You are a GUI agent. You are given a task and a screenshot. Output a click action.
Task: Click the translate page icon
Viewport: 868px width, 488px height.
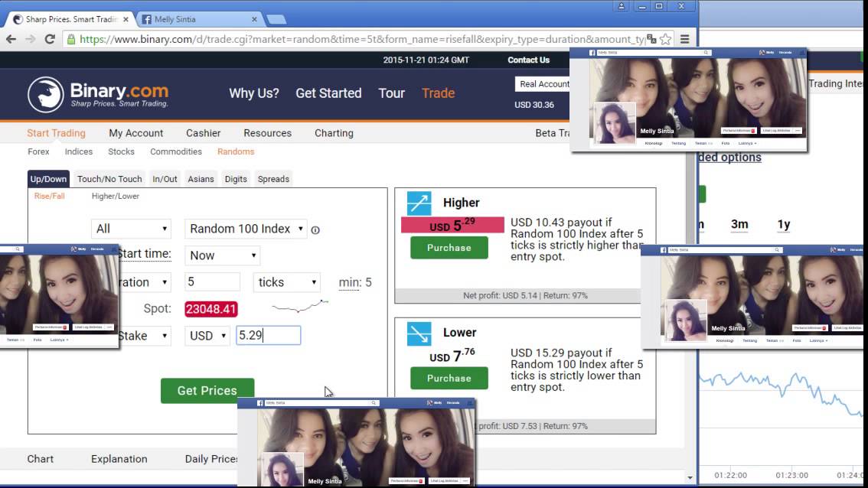pos(651,39)
